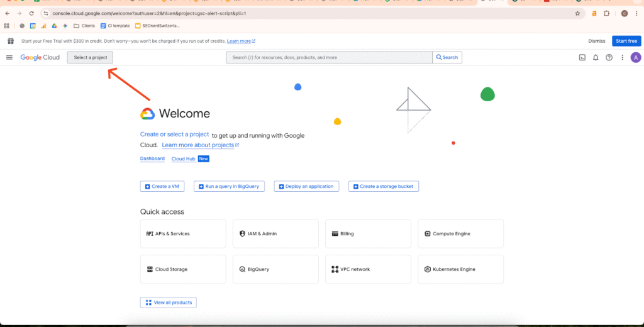
Task: Open the browser extensions puzzle icon
Action: point(607,14)
